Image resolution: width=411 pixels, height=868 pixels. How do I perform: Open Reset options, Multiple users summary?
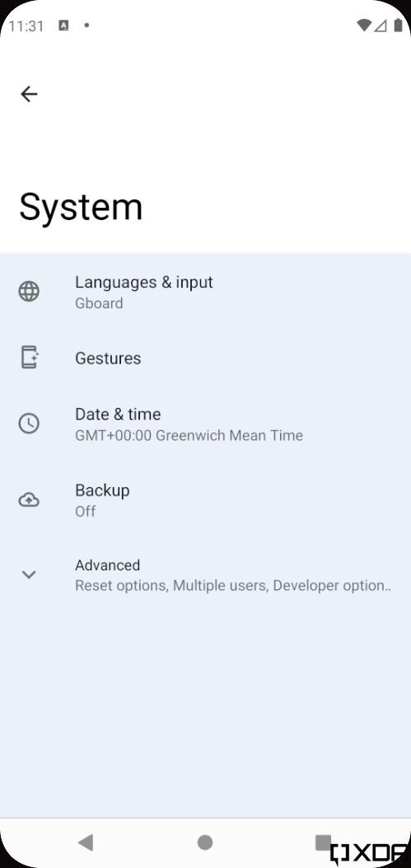coord(233,586)
